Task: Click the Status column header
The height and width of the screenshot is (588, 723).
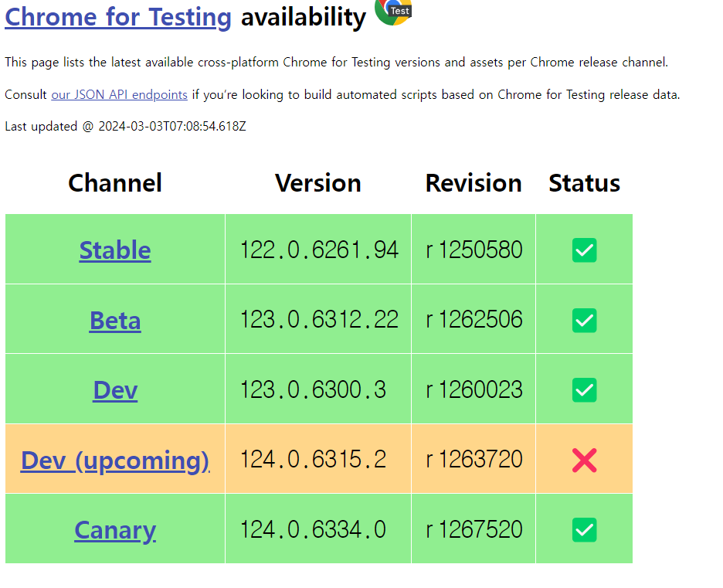Action: [584, 183]
